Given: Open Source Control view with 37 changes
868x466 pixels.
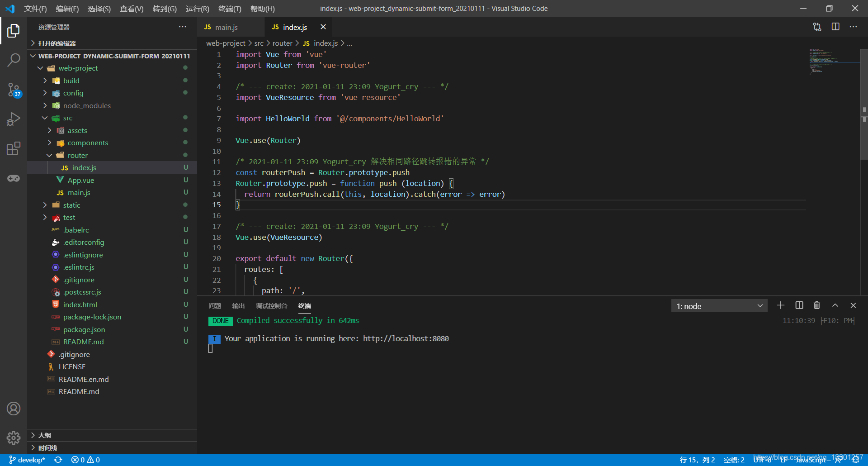Looking at the screenshot, I should [x=14, y=90].
